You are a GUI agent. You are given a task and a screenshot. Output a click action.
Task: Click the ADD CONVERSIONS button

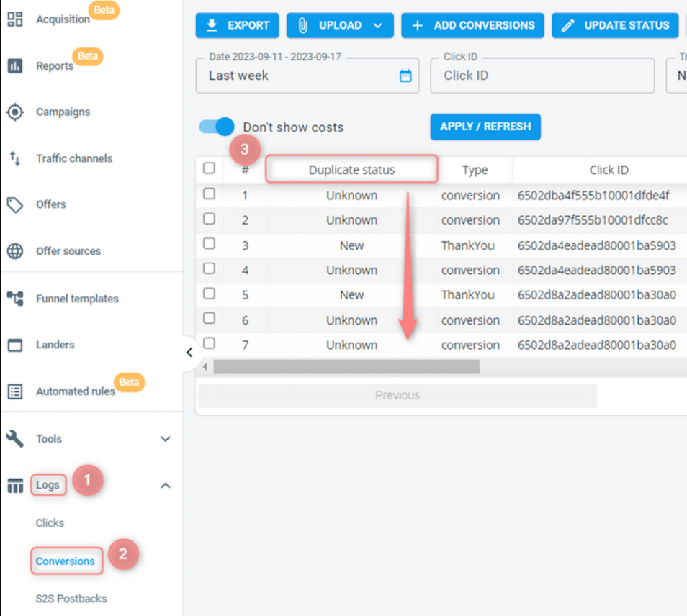(x=472, y=25)
